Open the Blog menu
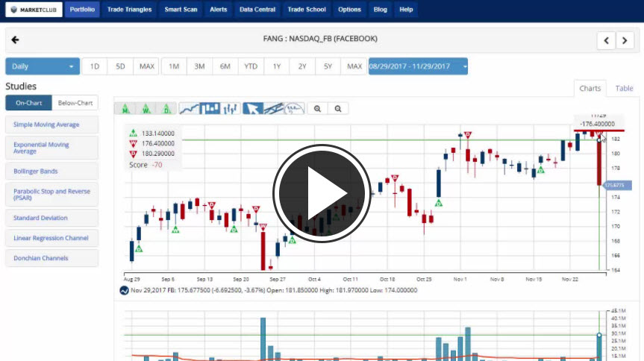 point(381,10)
